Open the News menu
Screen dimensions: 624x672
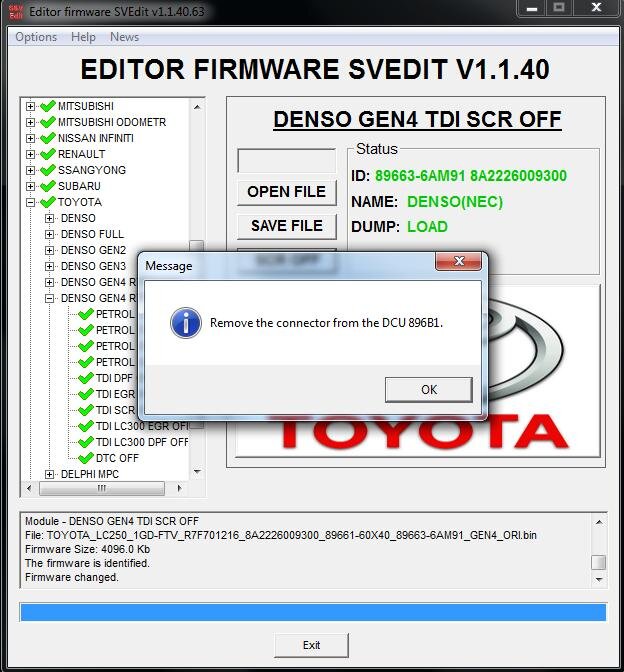[124, 37]
